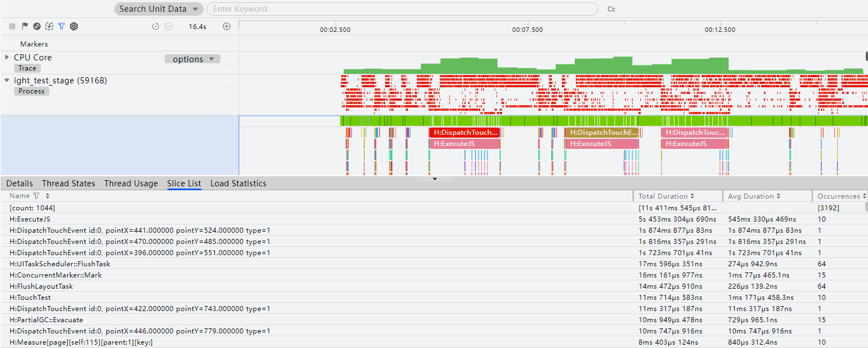Click the dashed-box import icon in toolbar
This screenshot has height=348, width=868.
(49, 26)
